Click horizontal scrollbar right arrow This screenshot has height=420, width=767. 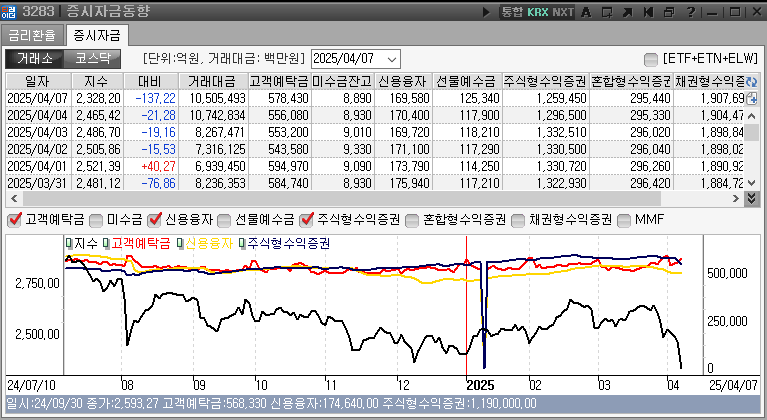coord(736,198)
